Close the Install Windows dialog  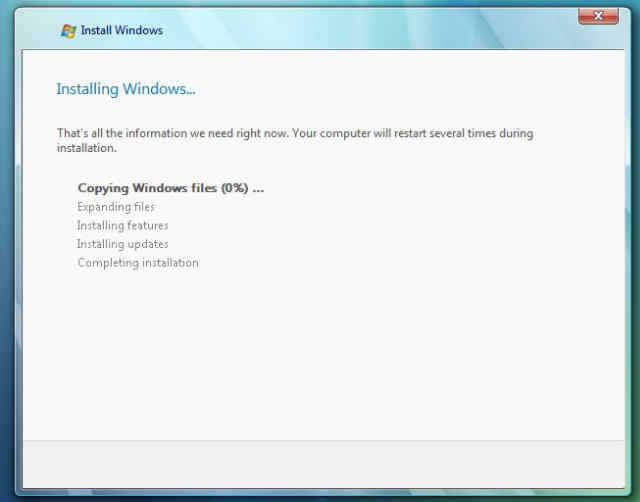pyautogui.click(x=597, y=16)
